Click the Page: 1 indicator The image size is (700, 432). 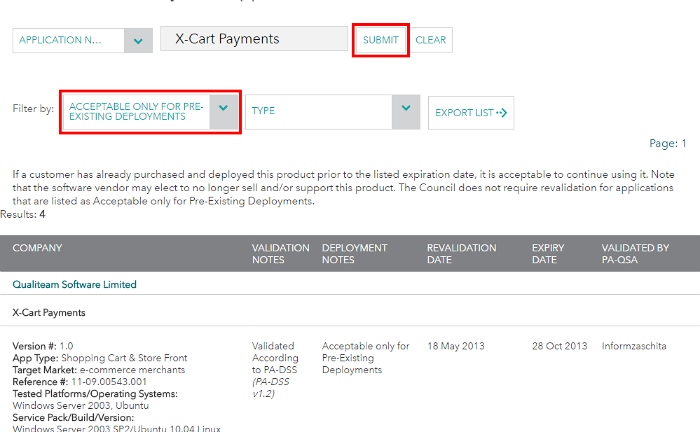coord(667,143)
